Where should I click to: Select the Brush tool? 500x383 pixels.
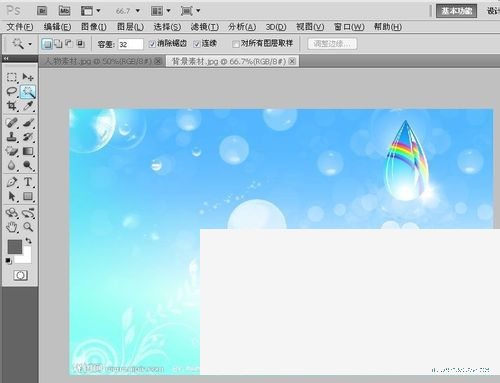(x=28, y=123)
